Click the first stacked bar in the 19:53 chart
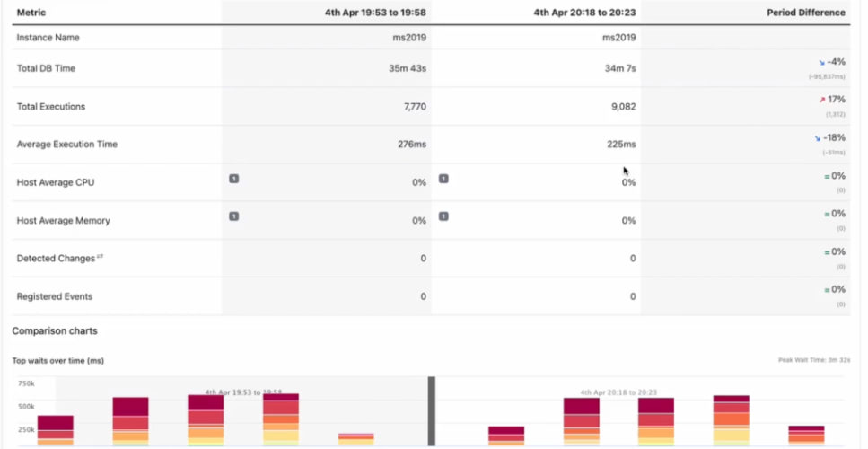Image resolution: width=868 pixels, height=449 pixels. pyautogui.click(x=56, y=429)
